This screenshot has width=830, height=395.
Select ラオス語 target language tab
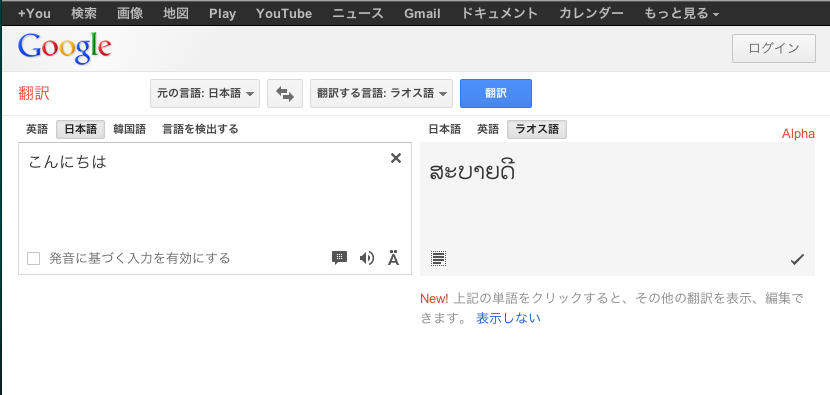click(537, 129)
